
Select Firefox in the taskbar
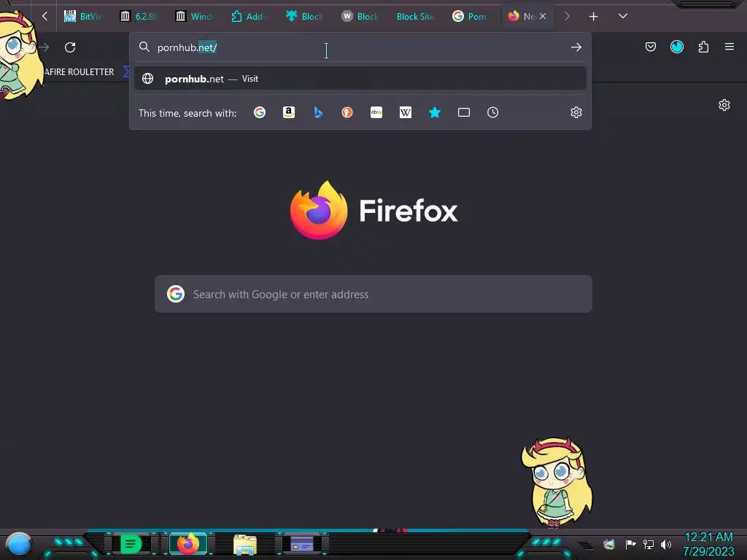pyautogui.click(x=188, y=544)
